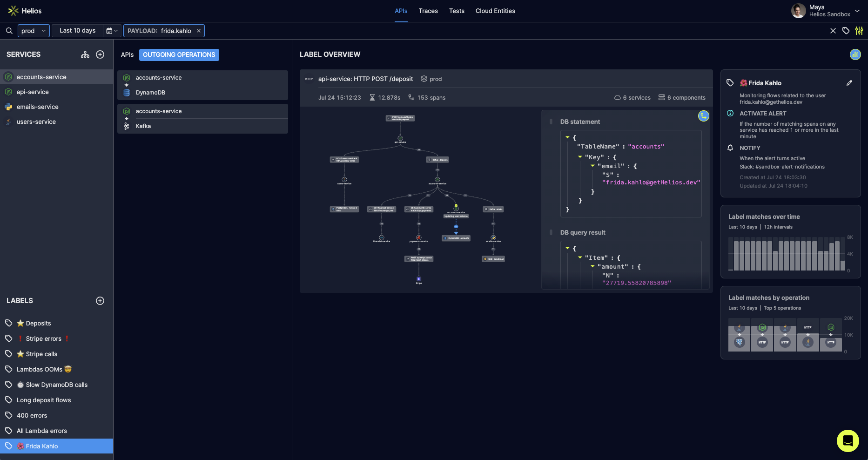
Task: Collapse the DB query result root object
Action: click(568, 248)
